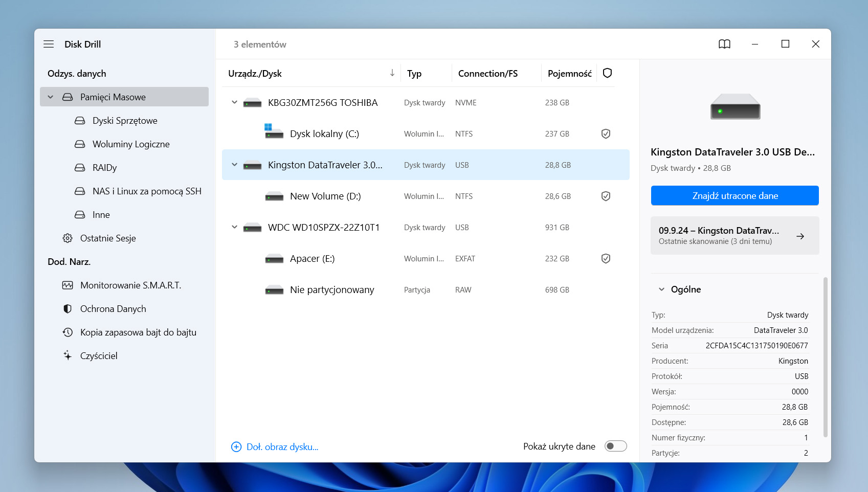Select the Apacer (E:) volume row
The height and width of the screenshot is (492, 868).
[426, 258]
